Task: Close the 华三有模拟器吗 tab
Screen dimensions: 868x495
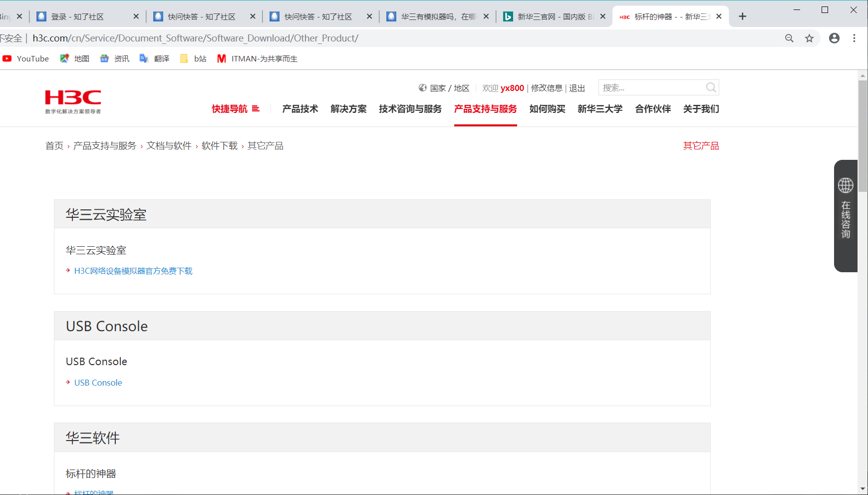Action: (486, 16)
